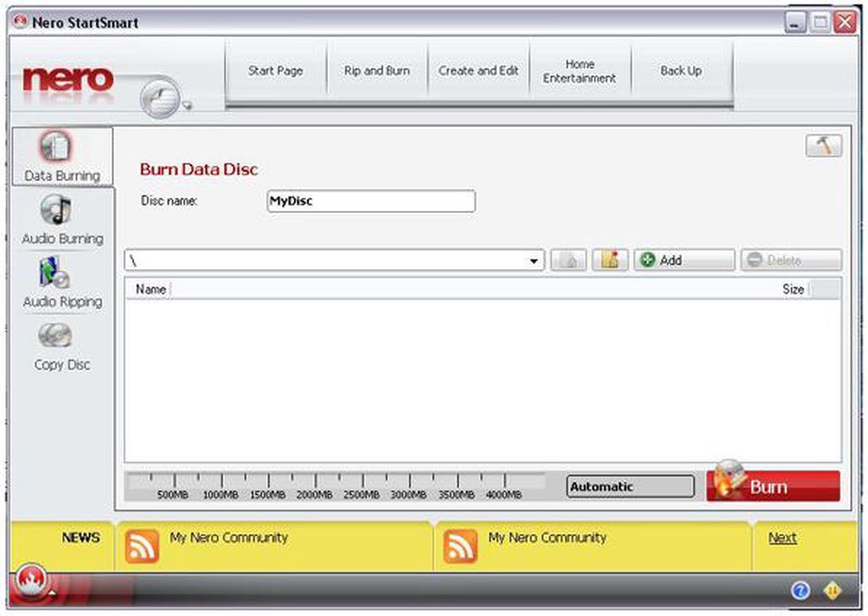Sort the list by Name column
The height and width of the screenshot is (616, 868).
151,290
